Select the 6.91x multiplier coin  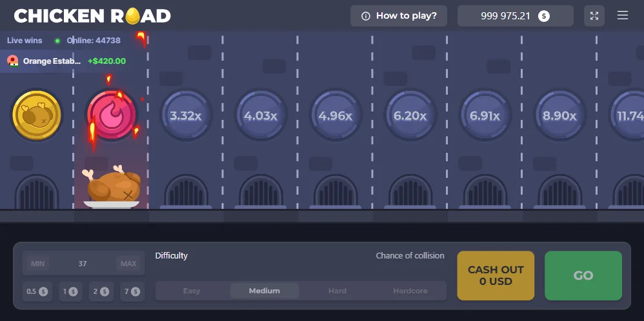[x=485, y=116]
